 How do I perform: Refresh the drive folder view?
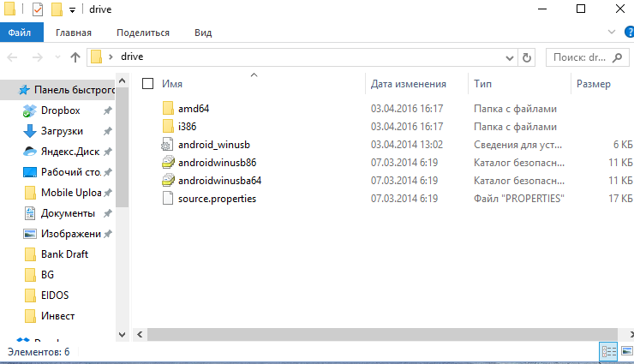(526, 57)
